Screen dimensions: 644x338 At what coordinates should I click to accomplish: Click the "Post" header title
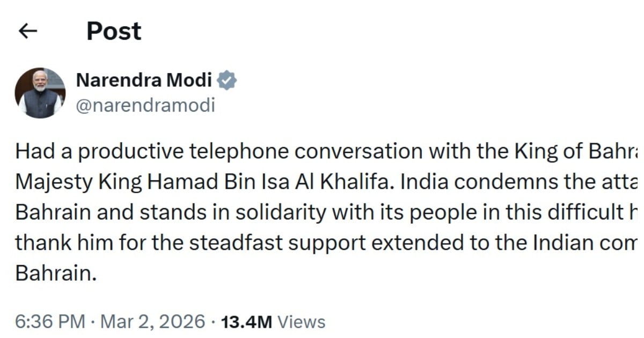(114, 31)
